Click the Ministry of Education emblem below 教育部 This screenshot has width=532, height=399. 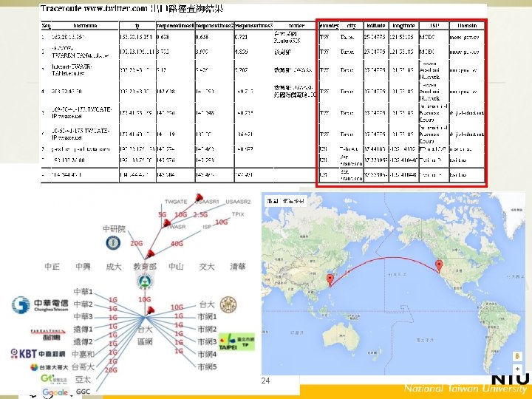[x=144, y=282]
